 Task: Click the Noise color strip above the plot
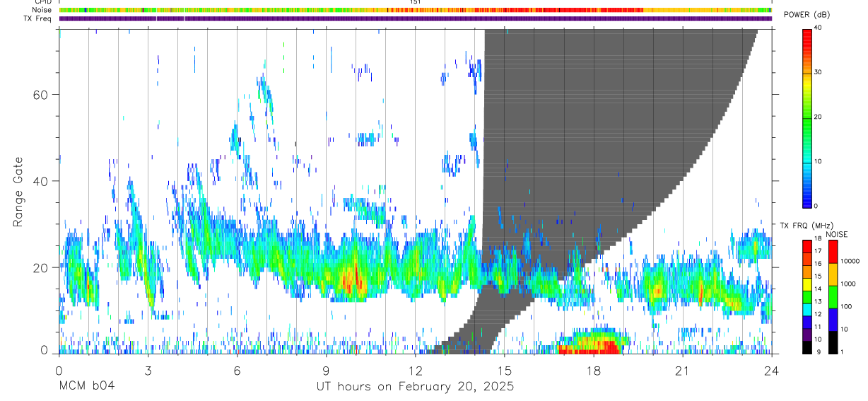click(416, 10)
